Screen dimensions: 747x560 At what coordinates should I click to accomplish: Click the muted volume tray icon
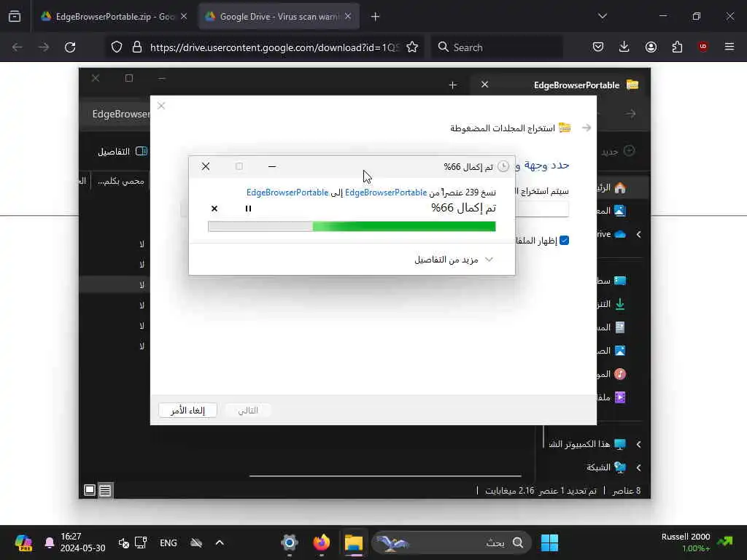[123, 542]
